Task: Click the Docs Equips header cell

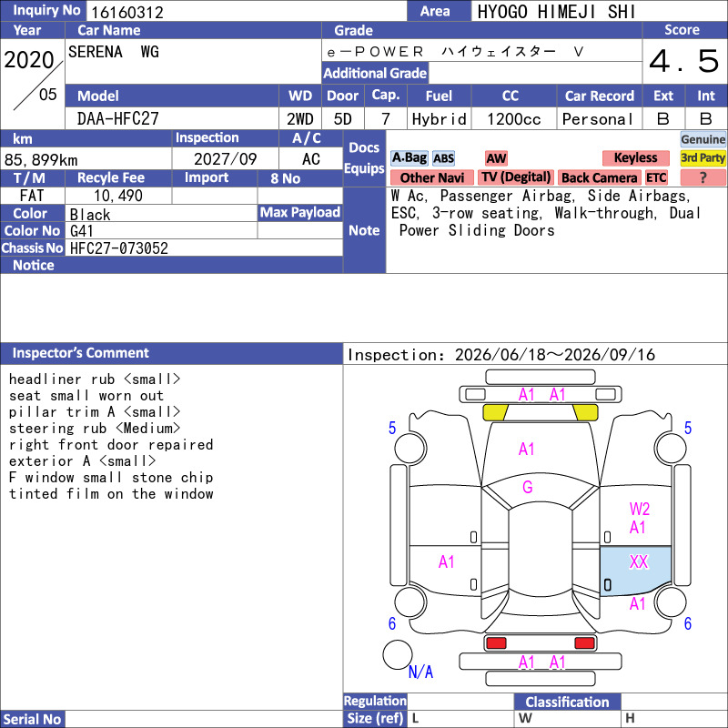Action: pos(365,158)
